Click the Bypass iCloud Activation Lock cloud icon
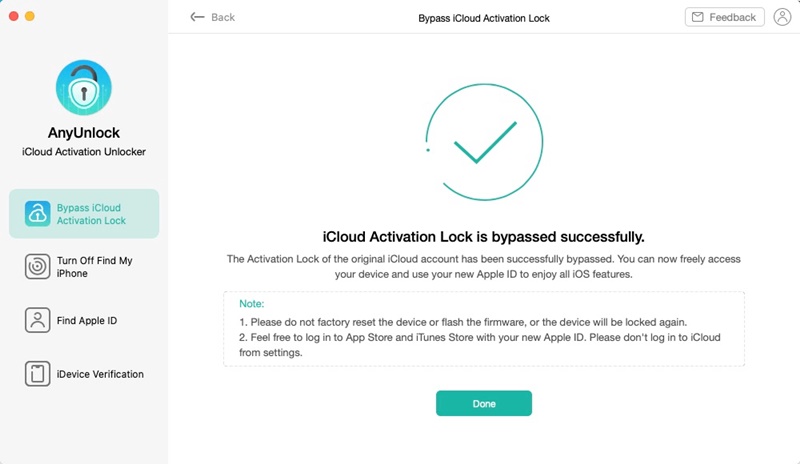 point(37,214)
